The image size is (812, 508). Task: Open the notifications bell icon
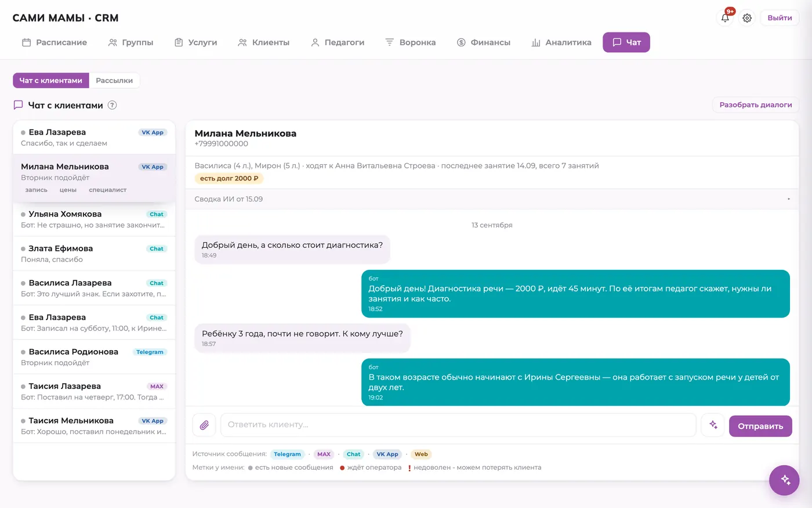(x=725, y=17)
